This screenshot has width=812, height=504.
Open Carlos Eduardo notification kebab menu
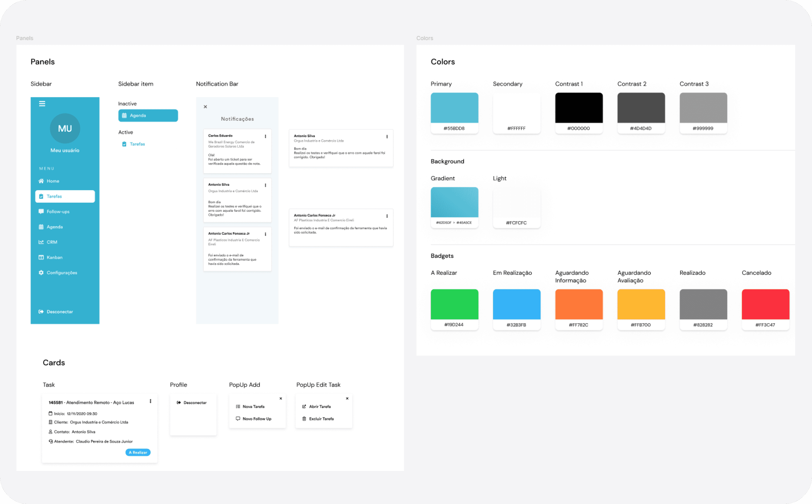[265, 136]
